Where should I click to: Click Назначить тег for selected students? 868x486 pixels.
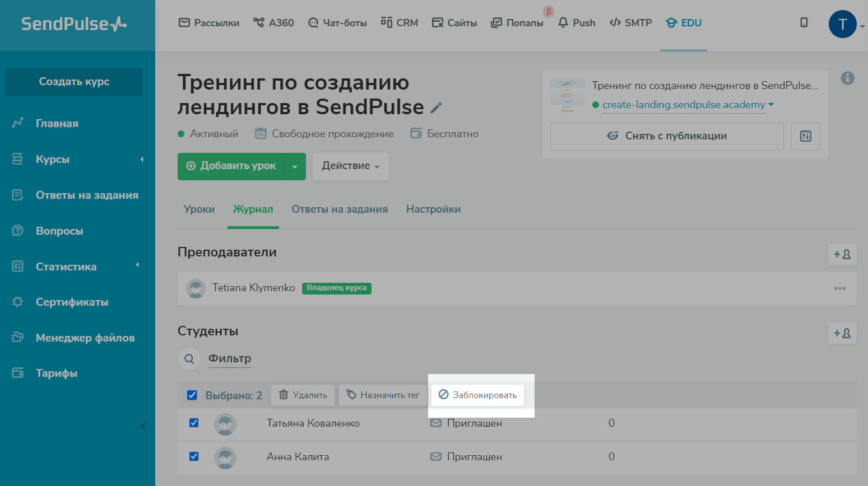click(x=383, y=395)
